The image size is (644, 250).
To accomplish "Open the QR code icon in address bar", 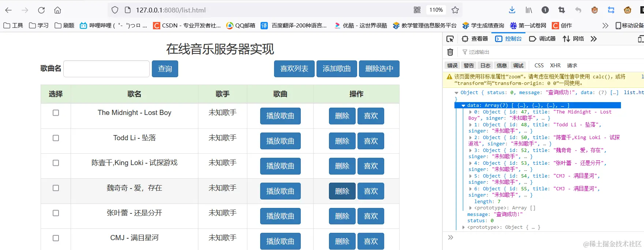I will coord(417,10).
